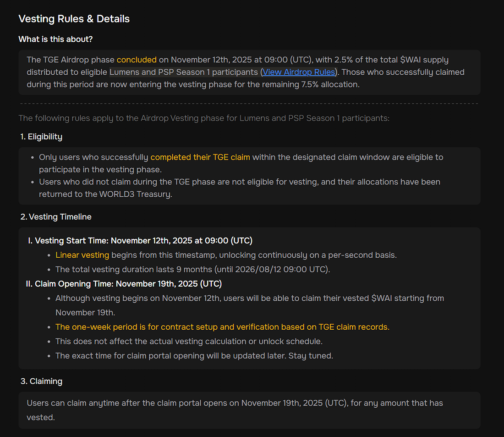This screenshot has width=504, height=437.
Task: Click the "exact time for claim portal opening" bullet
Action: pos(193,356)
